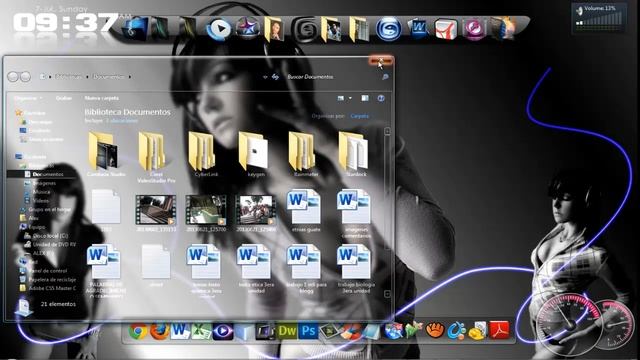Click the magnifier icon in the search box

pyautogui.click(x=385, y=77)
